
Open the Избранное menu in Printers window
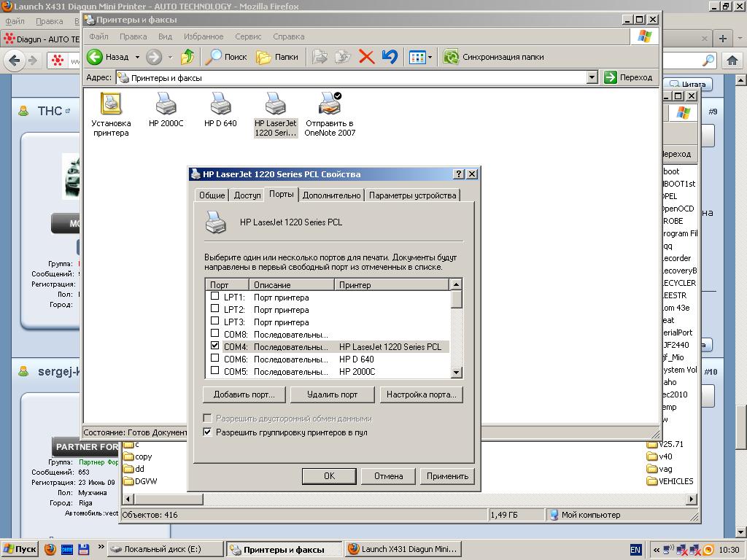204,36
